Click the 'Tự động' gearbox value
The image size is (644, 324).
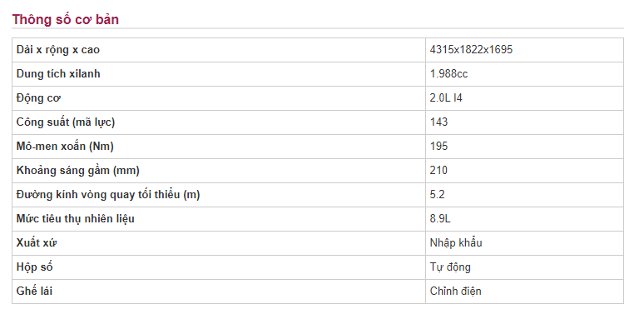coord(450,267)
